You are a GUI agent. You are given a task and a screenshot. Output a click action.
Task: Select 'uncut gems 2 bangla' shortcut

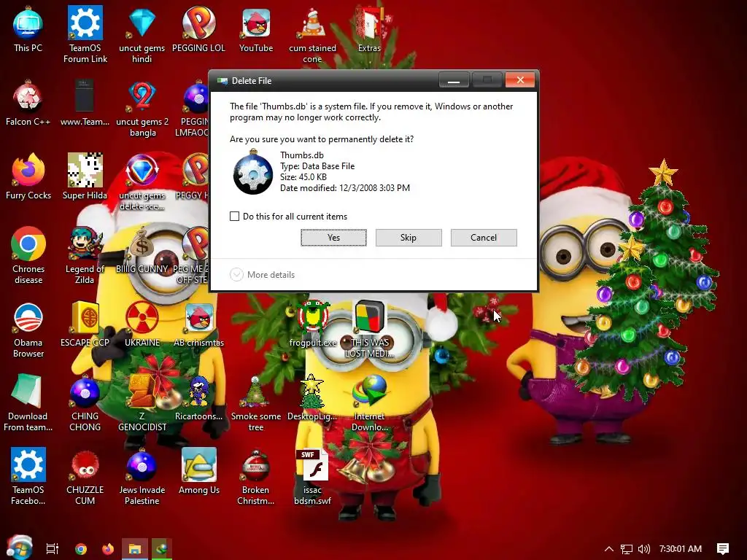pos(142,109)
